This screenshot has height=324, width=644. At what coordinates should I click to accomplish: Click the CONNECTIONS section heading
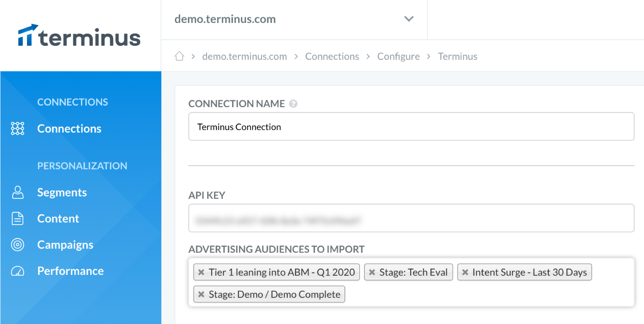(73, 102)
